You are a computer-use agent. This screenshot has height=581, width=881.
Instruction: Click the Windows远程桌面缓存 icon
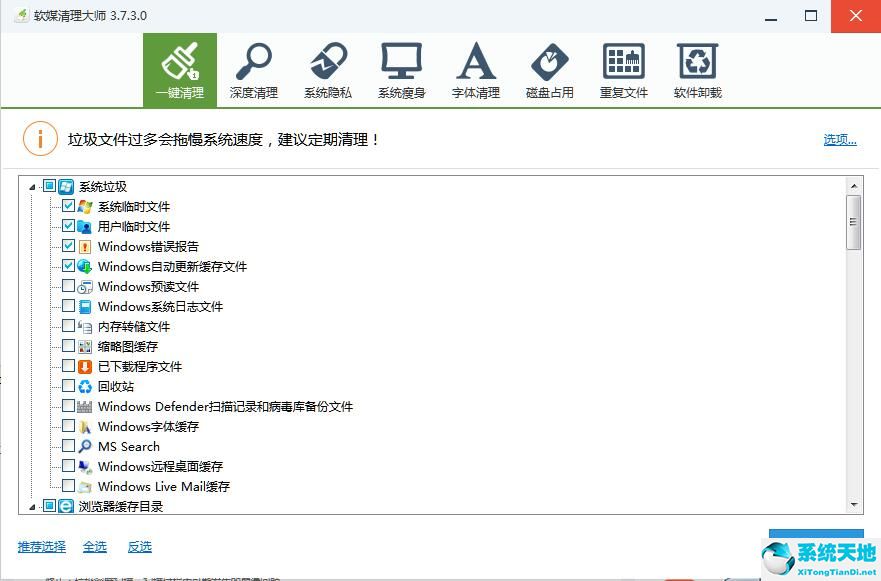tap(85, 466)
